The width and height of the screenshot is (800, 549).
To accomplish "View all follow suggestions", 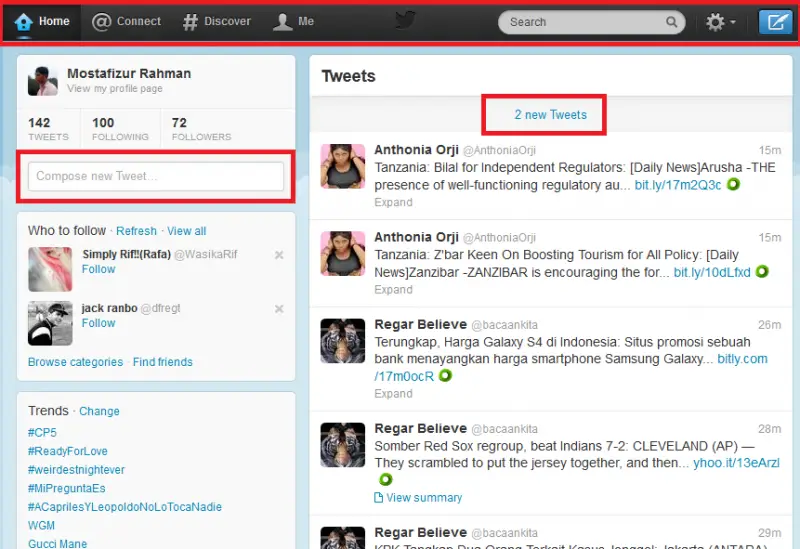I will tap(187, 231).
